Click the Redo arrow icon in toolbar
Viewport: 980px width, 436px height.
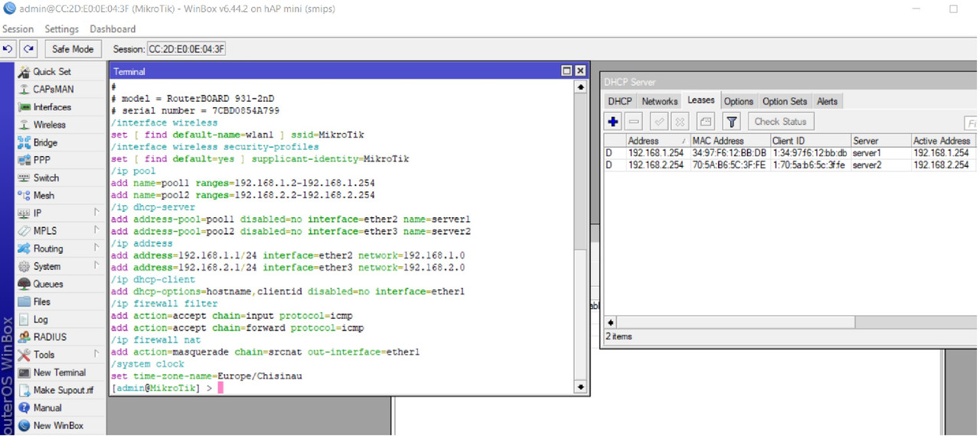point(28,49)
